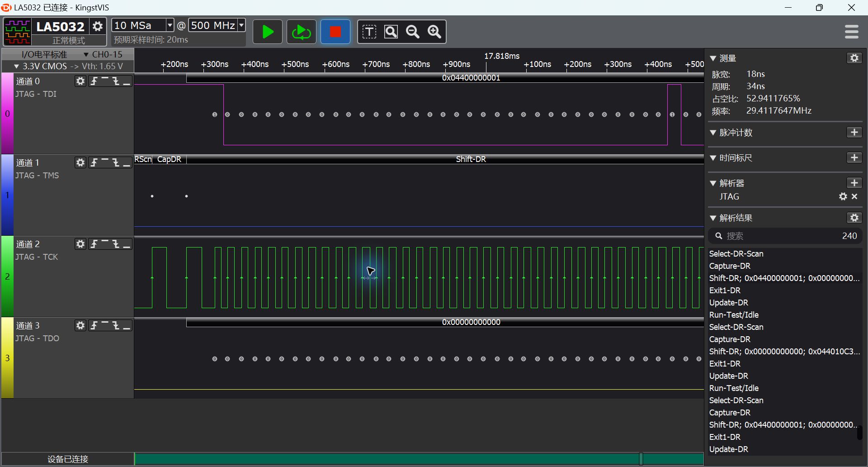The width and height of the screenshot is (868, 467).
Task: Open JTAG decoder settings gear
Action: (843, 196)
